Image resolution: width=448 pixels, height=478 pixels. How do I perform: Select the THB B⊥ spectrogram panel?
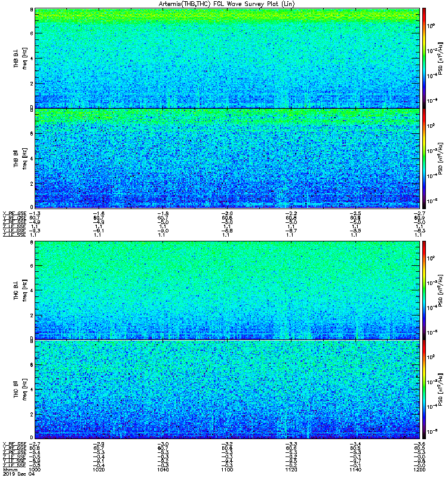pos(228,58)
